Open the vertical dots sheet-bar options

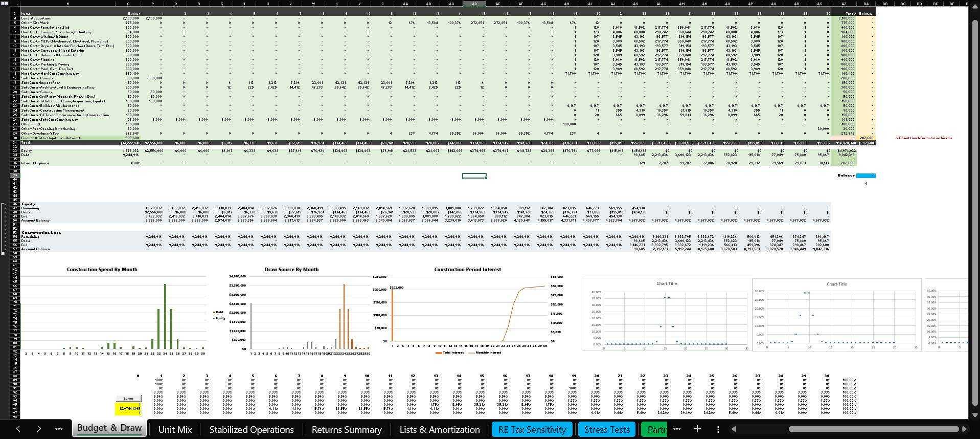[x=718, y=429]
